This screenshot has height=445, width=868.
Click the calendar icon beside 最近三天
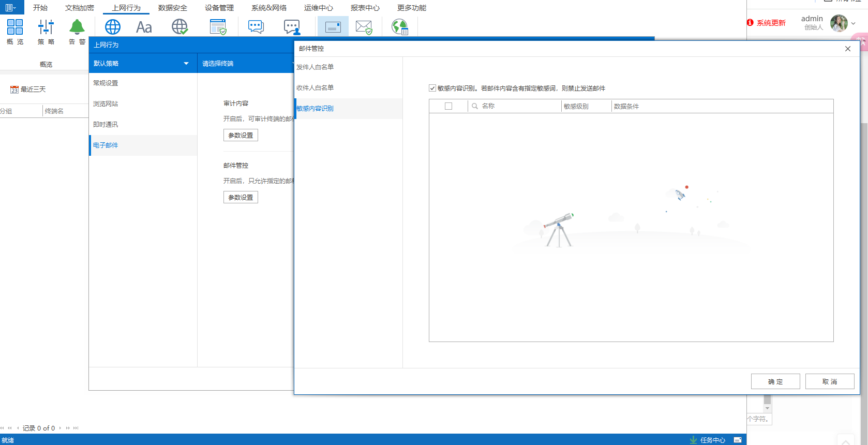point(14,90)
